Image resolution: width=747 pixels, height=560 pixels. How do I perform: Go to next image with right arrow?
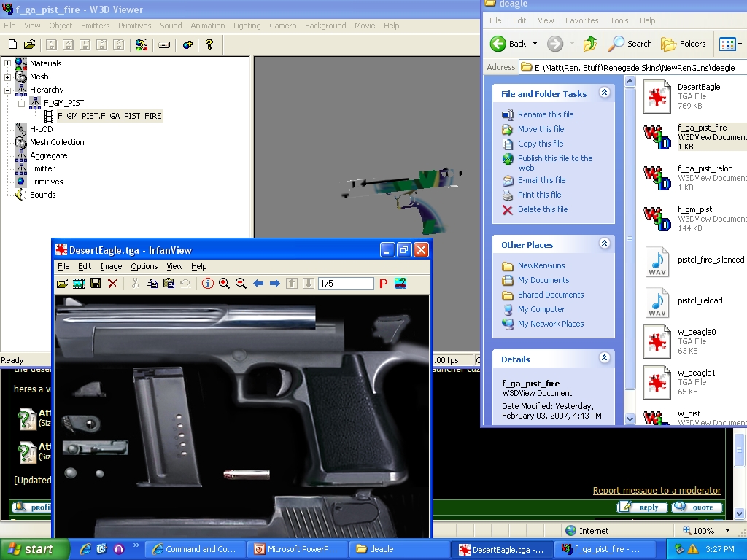[274, 284]
